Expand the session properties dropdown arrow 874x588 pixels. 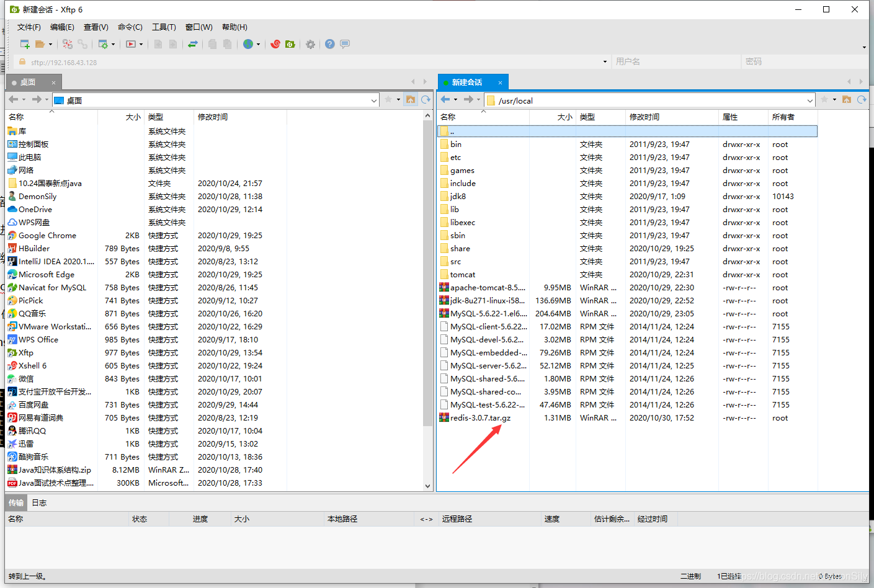pyautogui.click(x=113, y=44)
